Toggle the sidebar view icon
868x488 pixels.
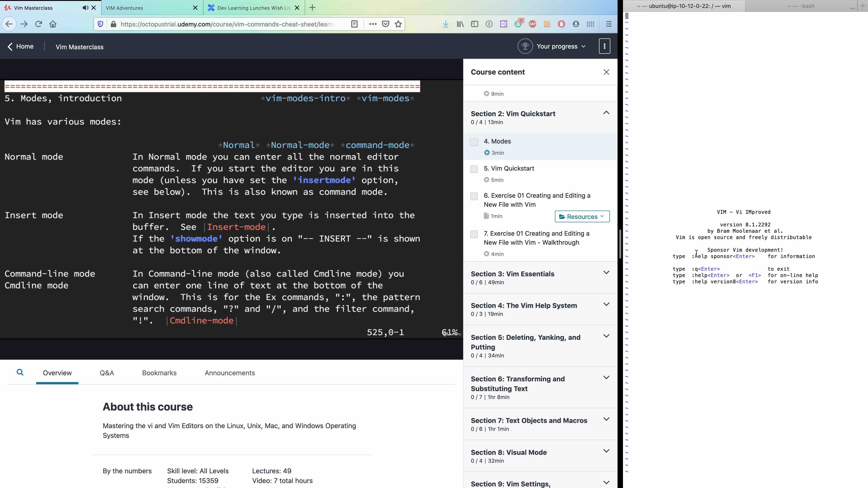pos(475,24)
